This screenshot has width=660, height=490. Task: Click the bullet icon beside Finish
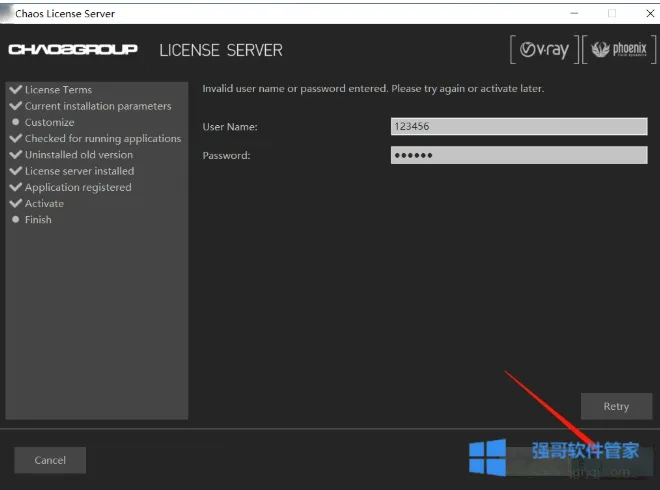pyautogui.click(x=16, y=219)
